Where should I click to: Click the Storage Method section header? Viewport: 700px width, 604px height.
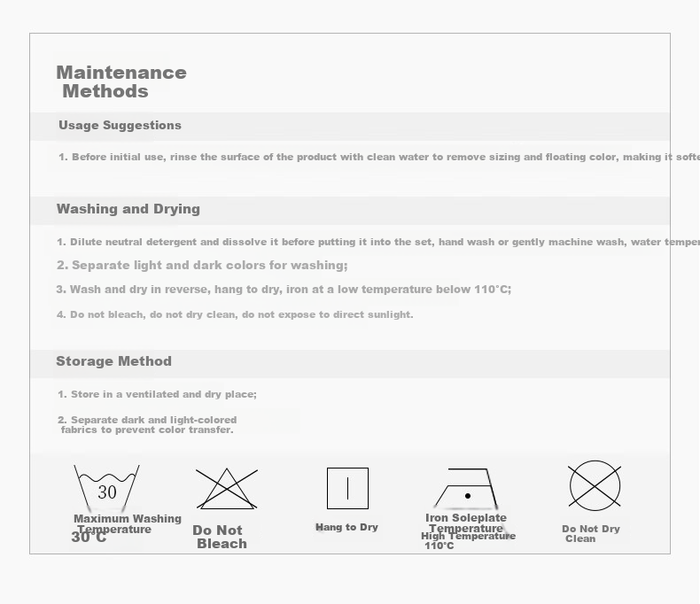tap(113, 360)
